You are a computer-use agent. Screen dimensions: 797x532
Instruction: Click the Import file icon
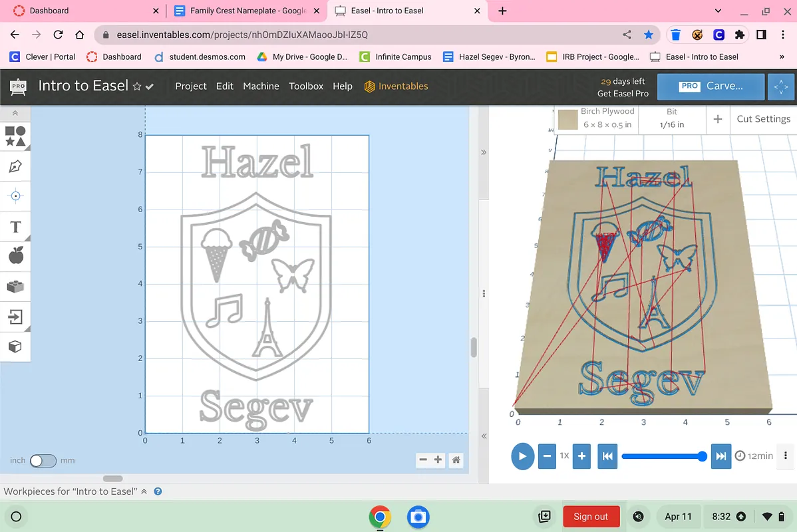(x=15, y=317)
